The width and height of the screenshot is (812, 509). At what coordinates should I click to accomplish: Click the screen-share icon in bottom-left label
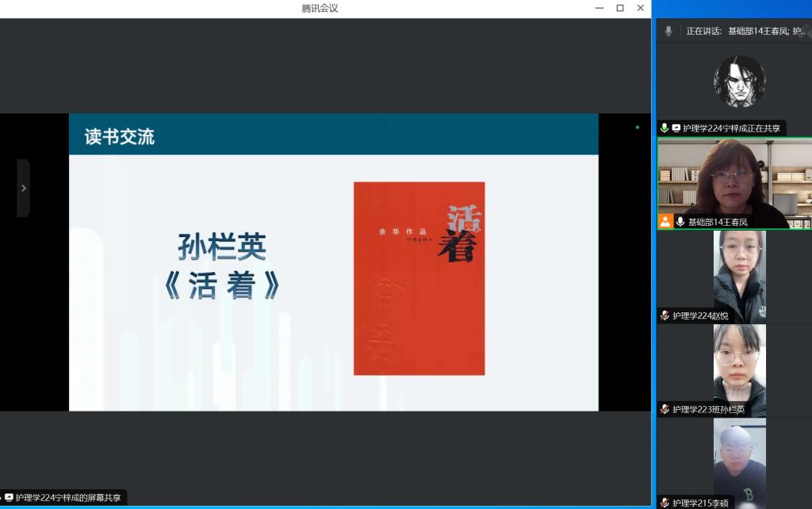9,498
